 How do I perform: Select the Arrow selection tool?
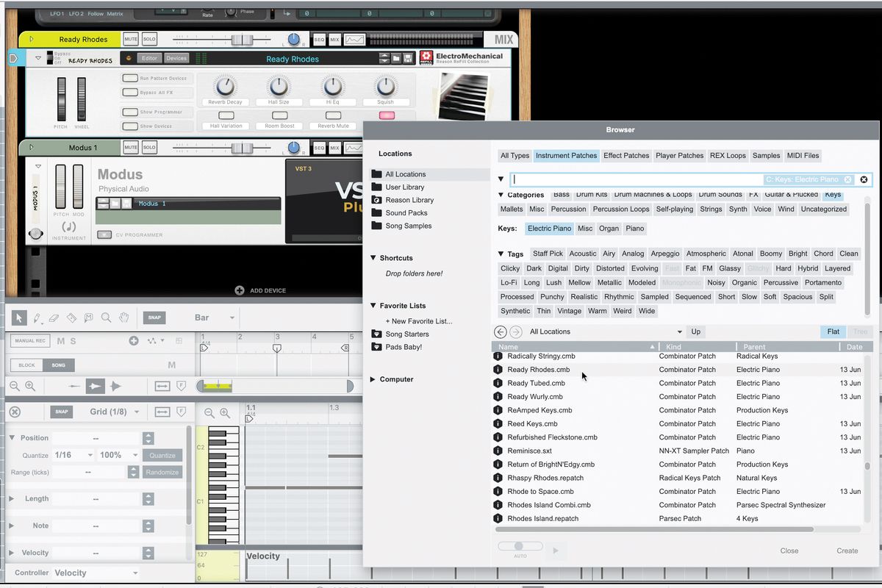click(x=19, y=318)
